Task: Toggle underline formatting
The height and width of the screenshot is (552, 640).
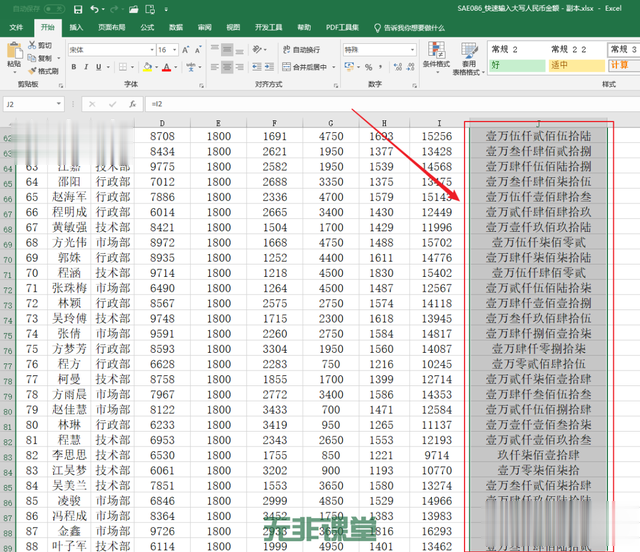Action: [x=98, y=67]
